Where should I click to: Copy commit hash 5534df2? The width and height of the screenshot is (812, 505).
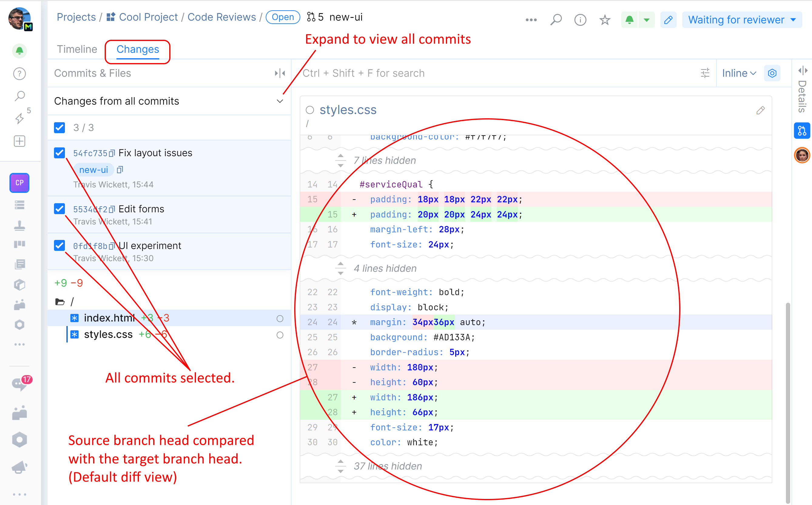click(112, 209)
